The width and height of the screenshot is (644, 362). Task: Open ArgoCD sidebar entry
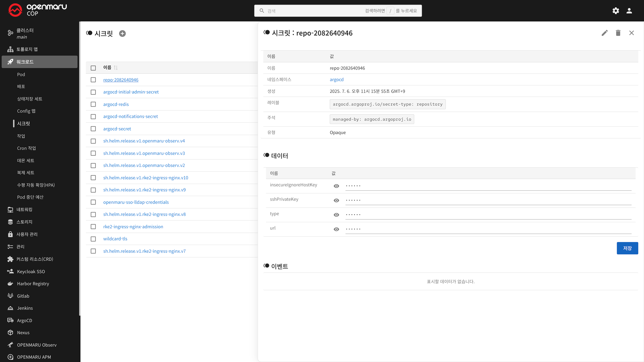[24, 320]
